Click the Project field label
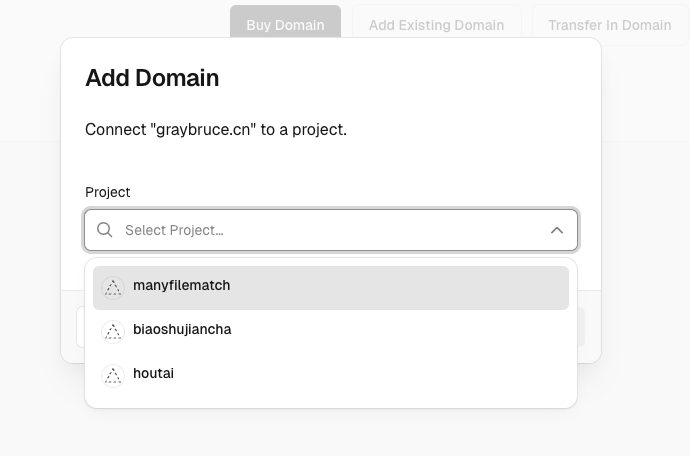The height and width of the screenshot is (456, 690). [108, 192]
